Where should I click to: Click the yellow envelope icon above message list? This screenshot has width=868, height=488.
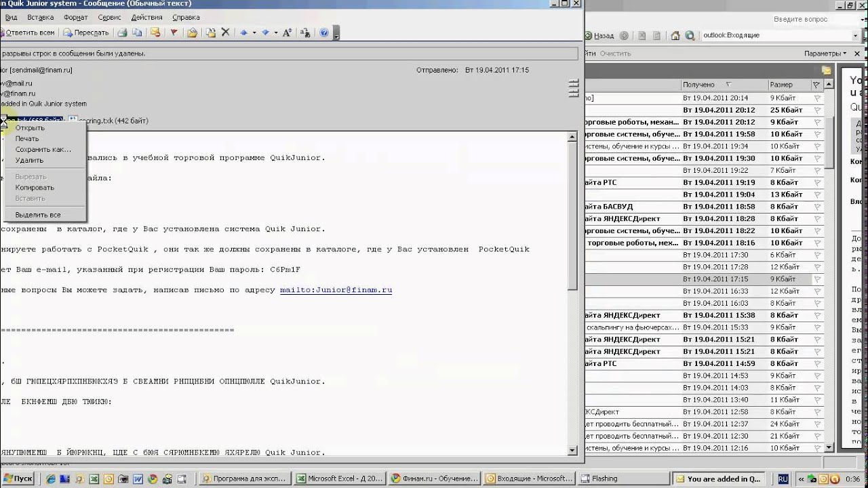pyautogui.click(x=826, y=70)
